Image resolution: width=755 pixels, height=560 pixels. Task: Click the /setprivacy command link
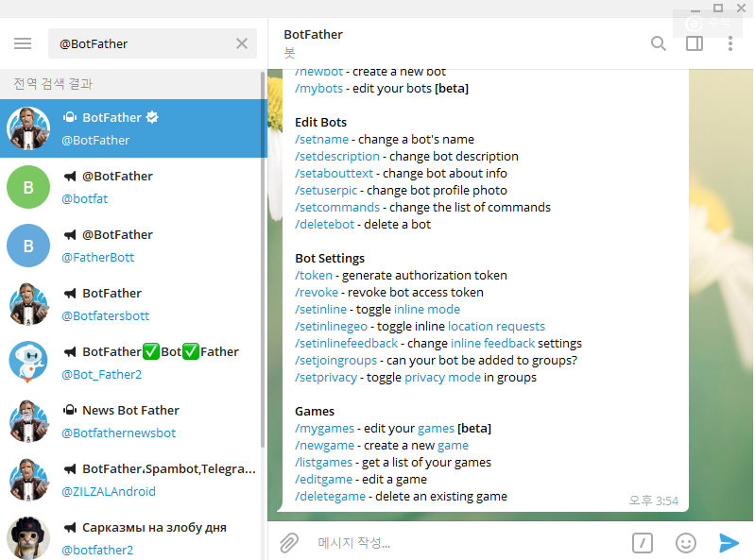pyautogui.click(x=326, y=378)
